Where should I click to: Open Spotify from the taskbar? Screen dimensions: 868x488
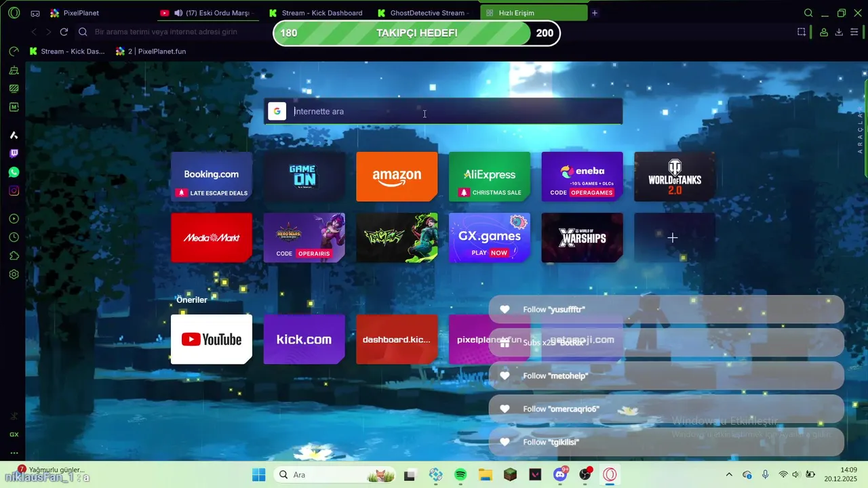tap(460, 474)
